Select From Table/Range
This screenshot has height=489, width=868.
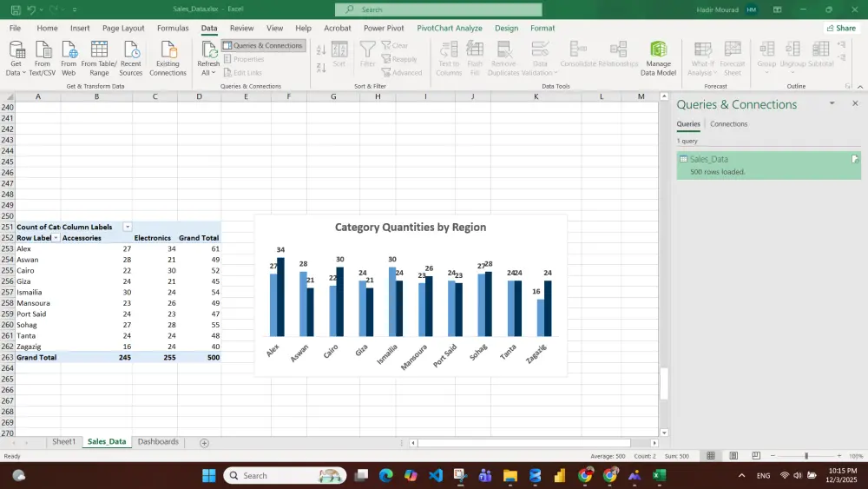99,58
